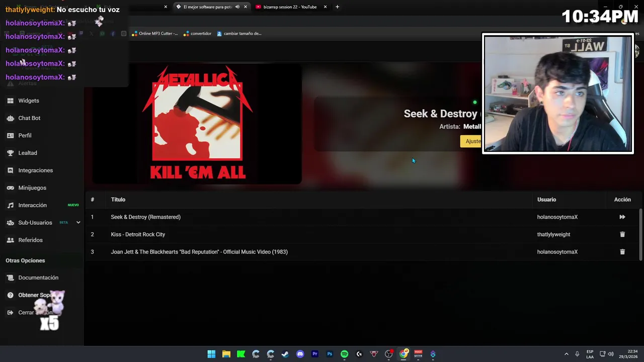Click the Acción column header
Viewport: 644px width, 362px height.
(x=622, y=200)
